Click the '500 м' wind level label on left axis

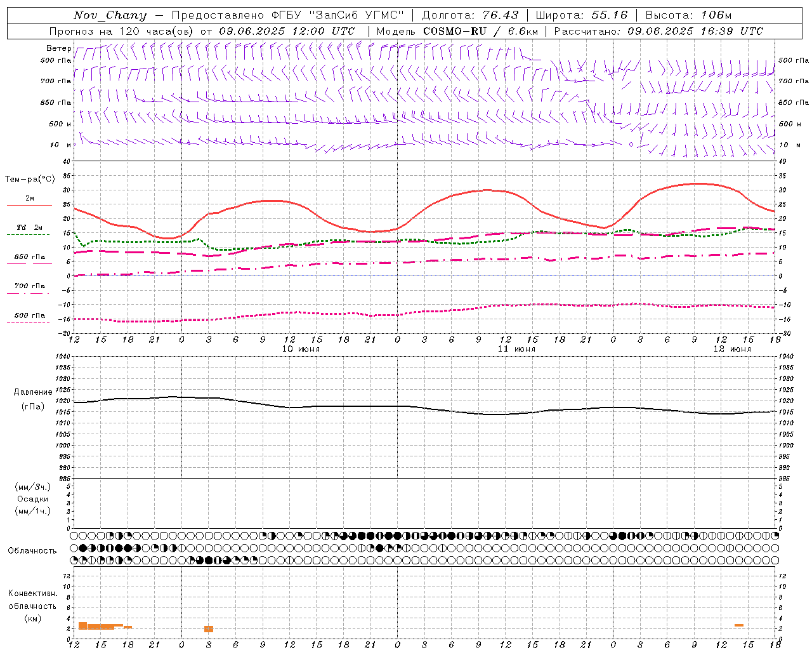pos(60,124)
